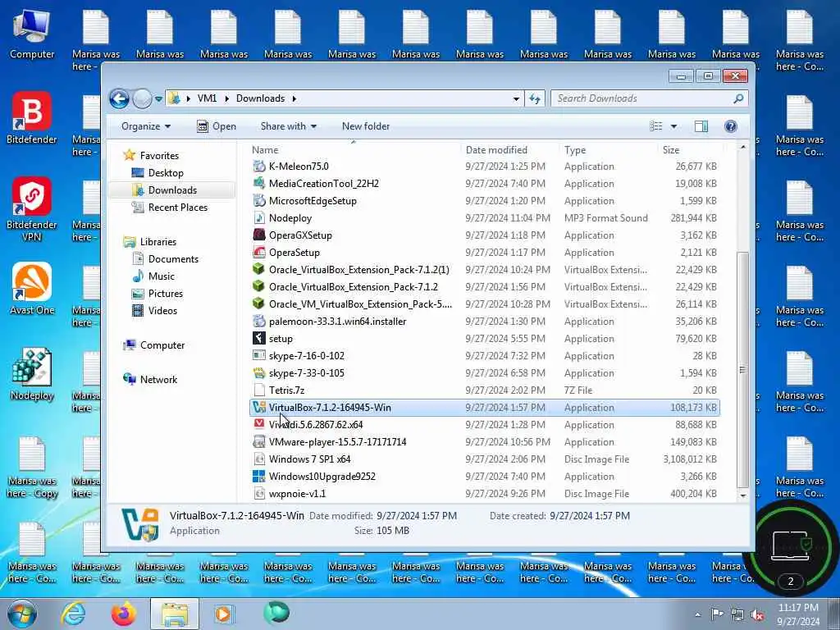
Task: Click the muted volume tray icon
Action: pyautogui.click(x=757, y=614)
